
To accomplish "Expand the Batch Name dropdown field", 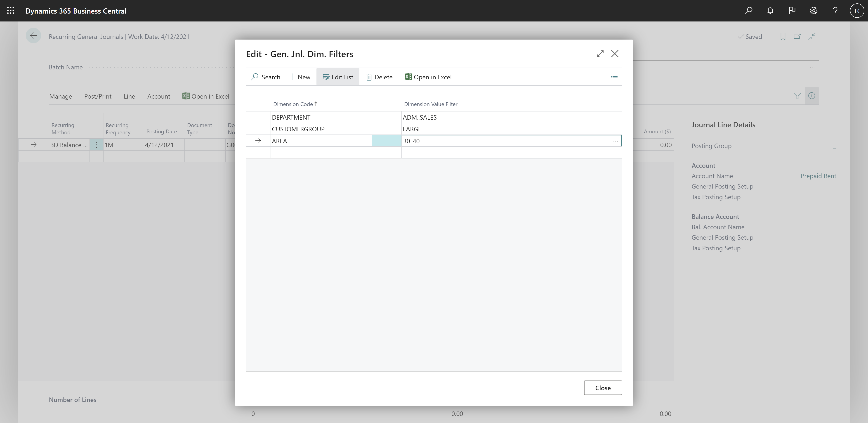I will [x=811, y=66].
